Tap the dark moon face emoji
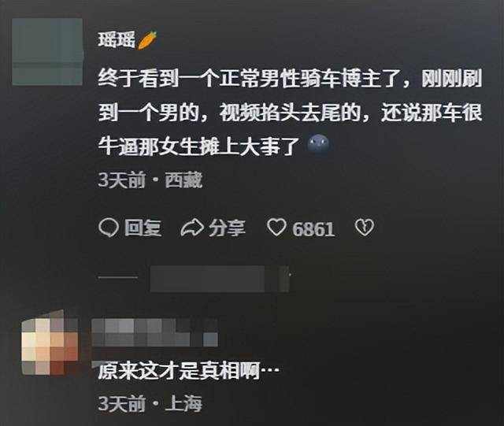This screenshot has width=504, height=426. 318,144
